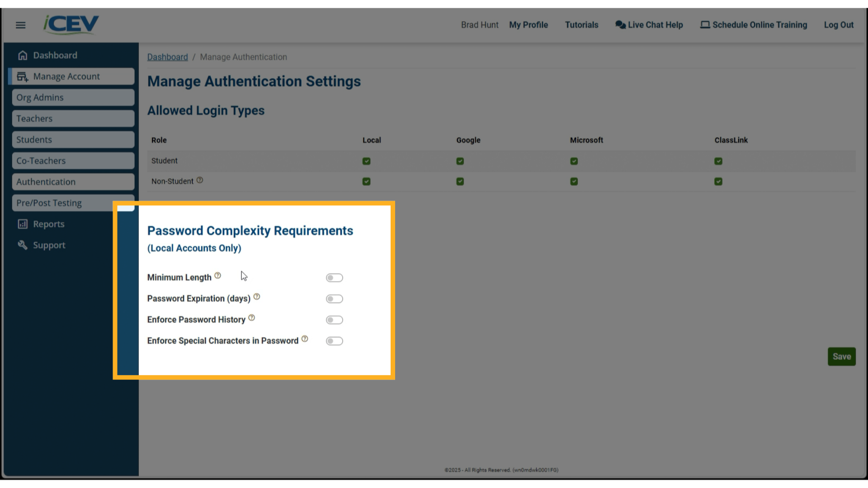Enable Enforce Password History

335,319
